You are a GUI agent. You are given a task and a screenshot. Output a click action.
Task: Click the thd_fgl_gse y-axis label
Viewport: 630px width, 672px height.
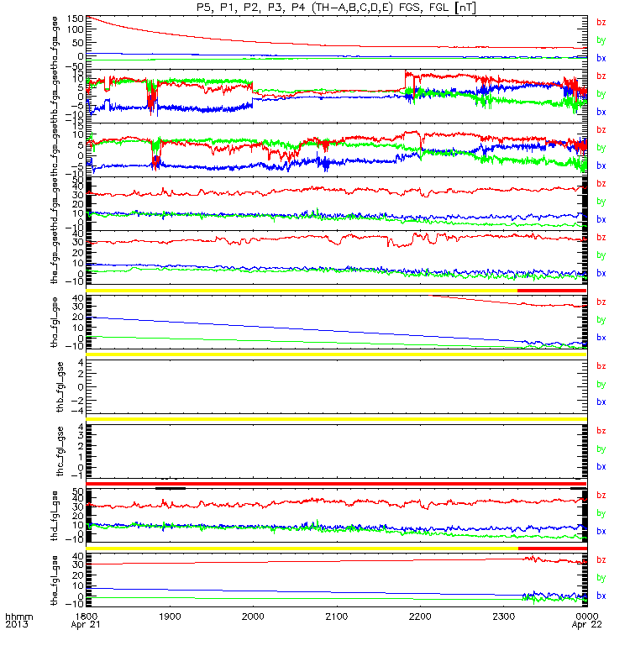point(55,516)
